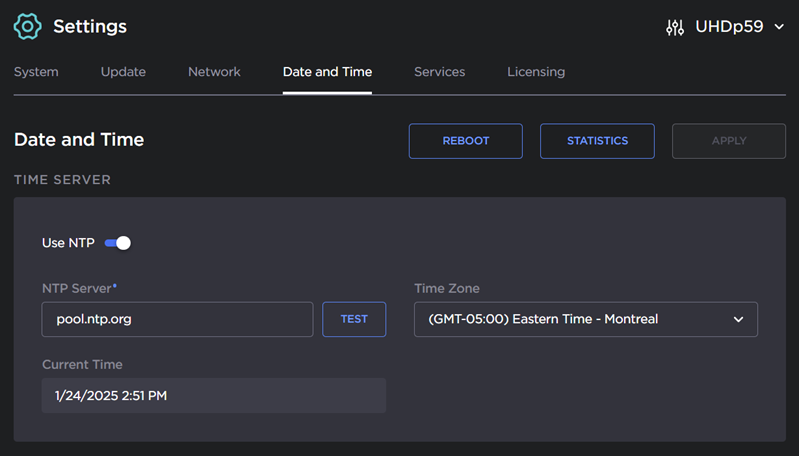Image resolution: width=799 pixels, height=456 pixels.
Task: Click the Settings gear icon
Action: pos(27,27)
